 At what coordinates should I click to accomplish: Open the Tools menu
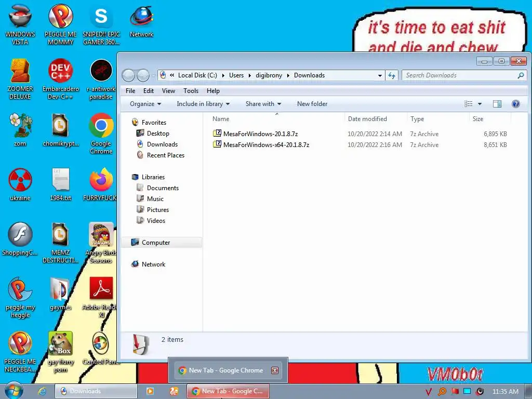(x=191, y=91)
